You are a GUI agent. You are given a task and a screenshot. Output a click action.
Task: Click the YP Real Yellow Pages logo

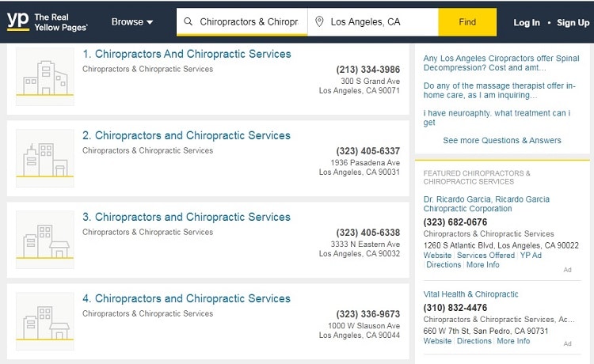click(x=47, y=22)
